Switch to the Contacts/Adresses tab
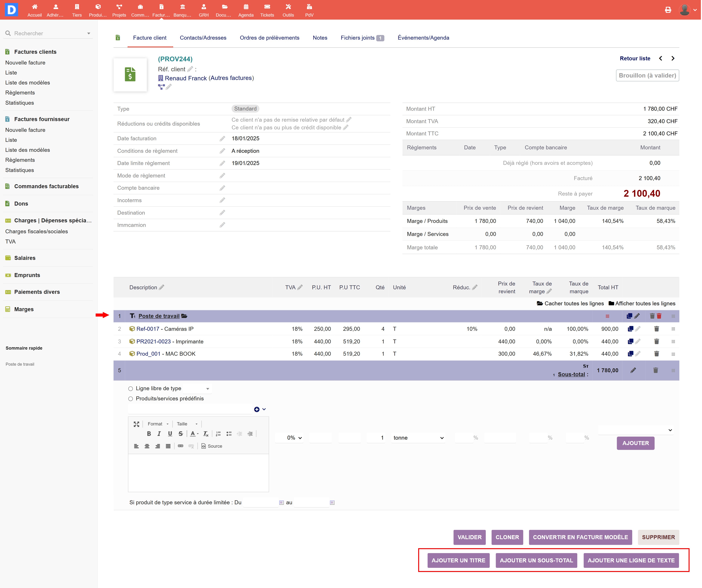The height and width of the screenshot is (588, 702). pyautogui.click(x=203, y=38)
